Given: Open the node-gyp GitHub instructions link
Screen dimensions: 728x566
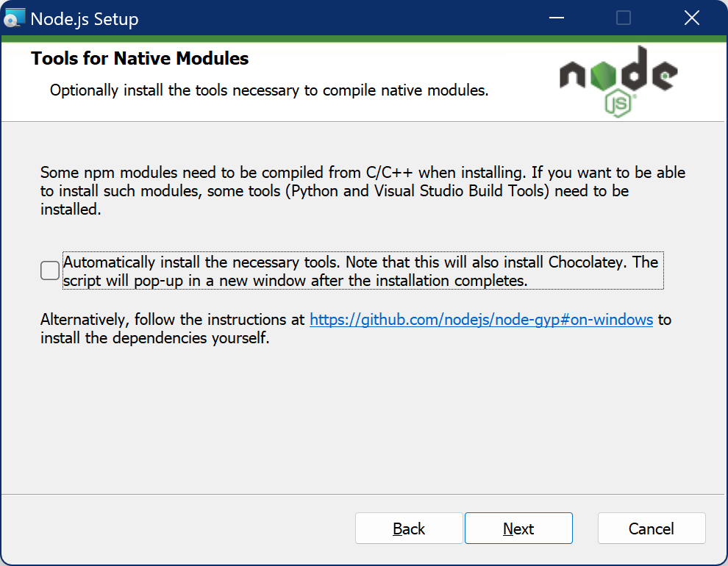Looking at the screenshot, I should (x=481, y=320).
